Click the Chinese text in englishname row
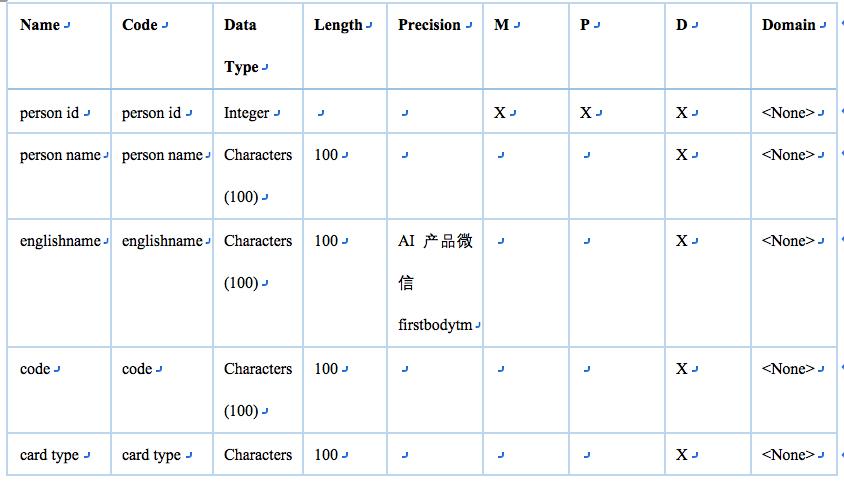 [435, 262]
